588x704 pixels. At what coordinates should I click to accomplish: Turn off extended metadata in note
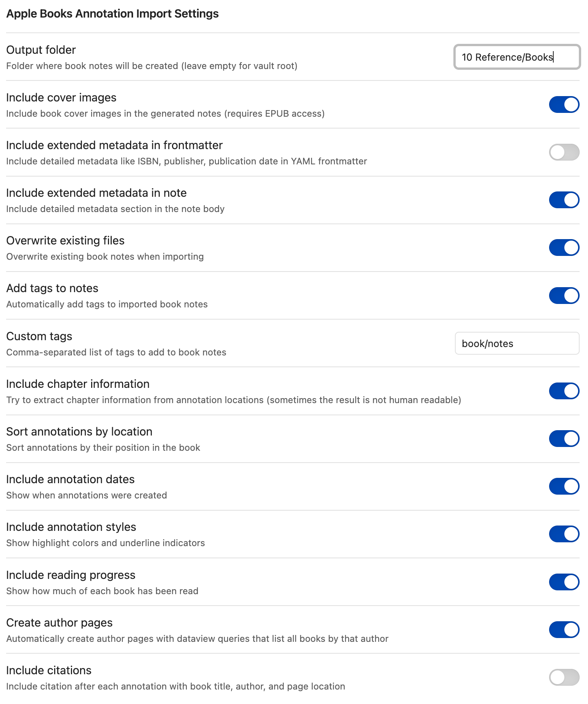564,200
